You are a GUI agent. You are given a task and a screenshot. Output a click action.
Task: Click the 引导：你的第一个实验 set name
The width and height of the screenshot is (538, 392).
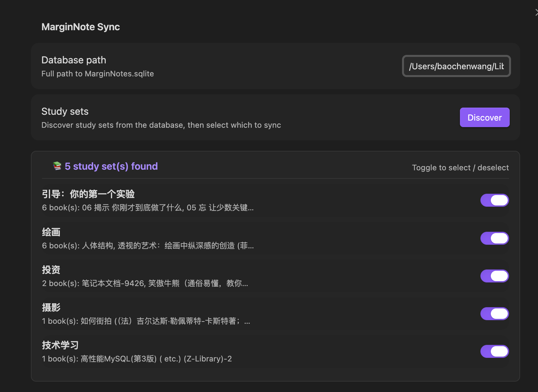point(88,194)
